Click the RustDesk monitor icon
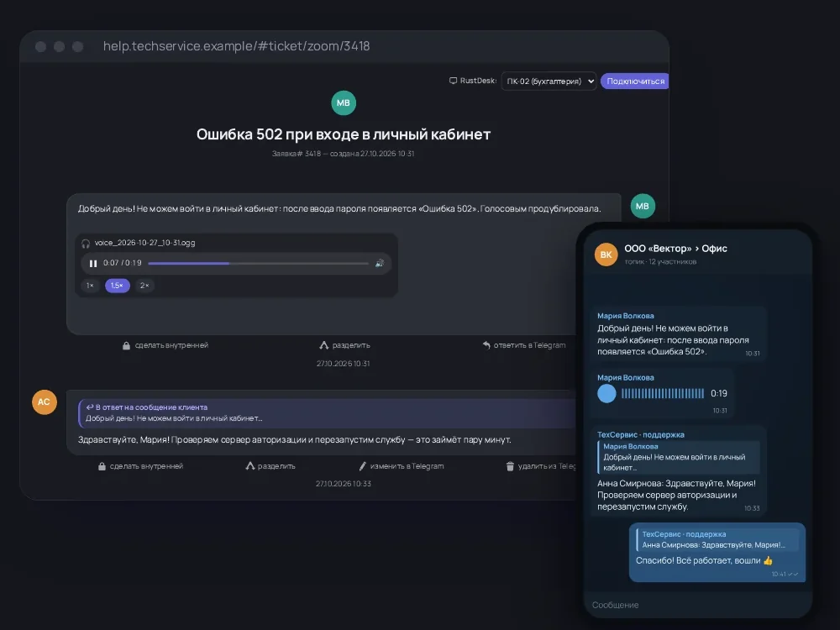 tap(454, 81)
